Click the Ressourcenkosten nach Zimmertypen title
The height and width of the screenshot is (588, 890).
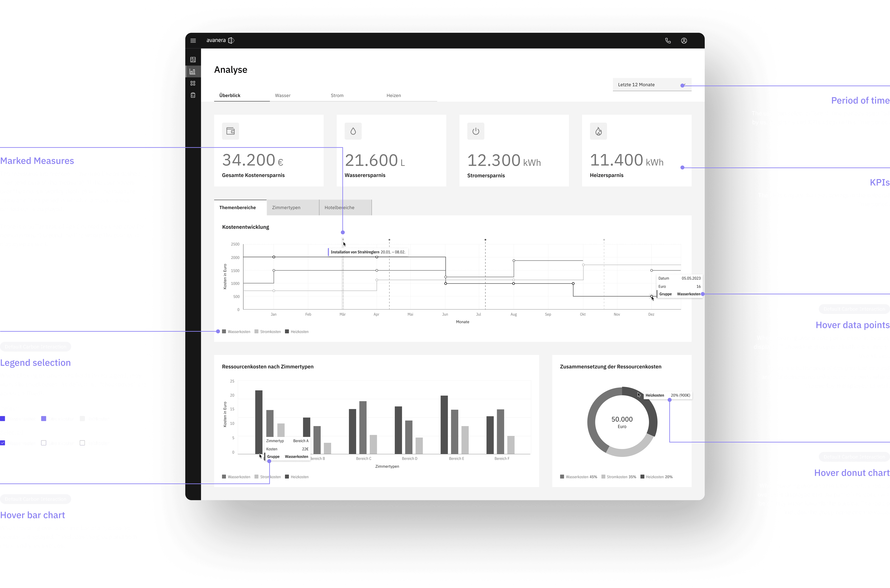point(268,367)
